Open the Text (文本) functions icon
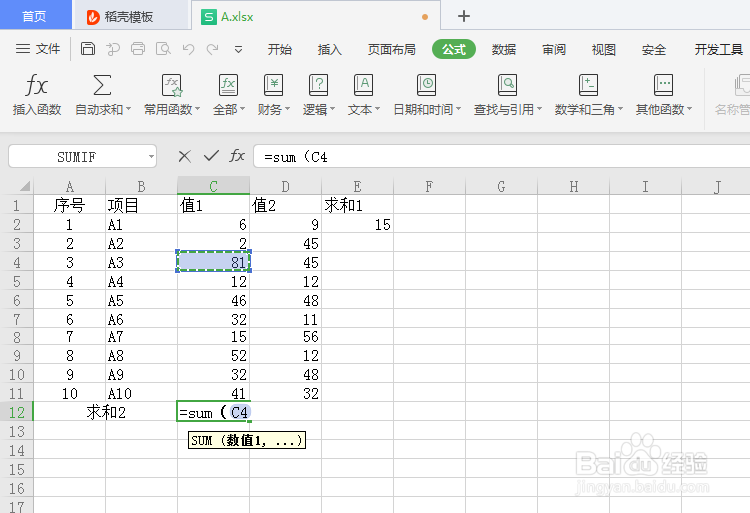This screenshot has height=513, width=750. (x=363, y=86)
